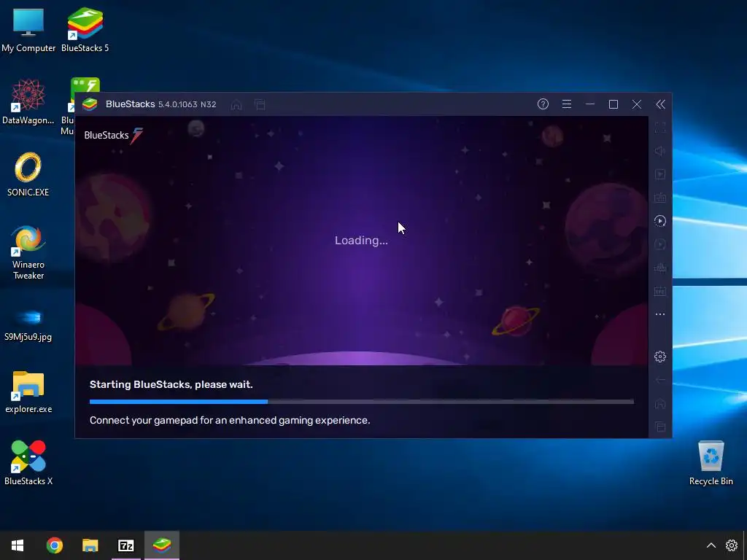
Task: Collapse the BlueStacks side toolbar with double-arrow
Action: tap(660, 104)
